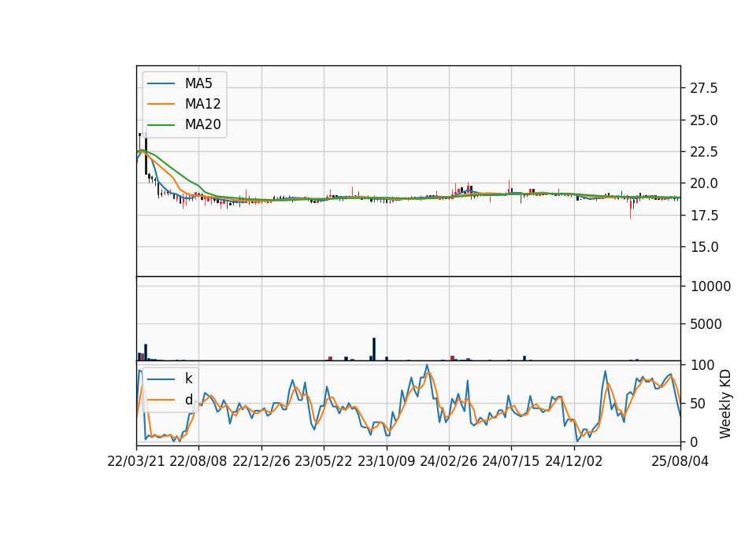This screenshot has width=756, height=543.
Task: Click the blue MA5 legend line swatch
Action: tap(161, 84)
